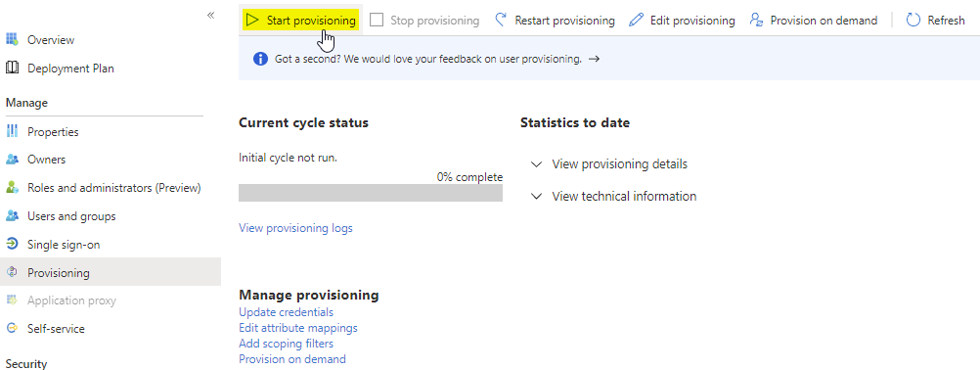Viewport: 980px width, 370px height.
Task: Click the Self-service sidebar icon
Action: (12, 328)
